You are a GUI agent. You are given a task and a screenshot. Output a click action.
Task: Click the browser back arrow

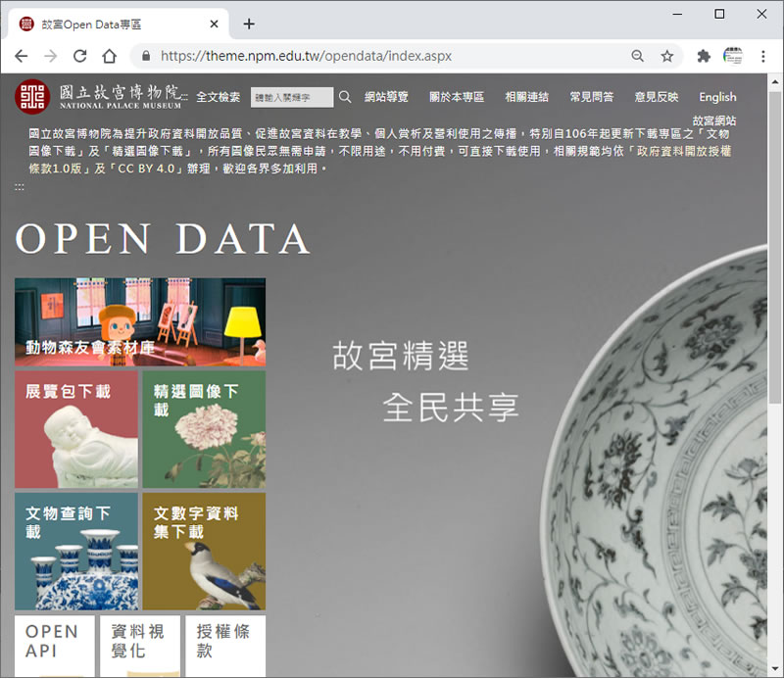coord(22,56)
